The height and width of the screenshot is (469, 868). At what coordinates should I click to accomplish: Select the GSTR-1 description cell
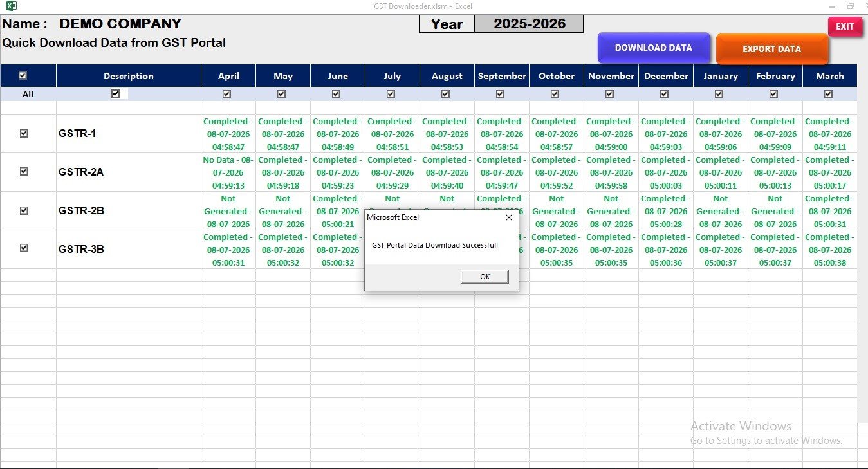129,134
